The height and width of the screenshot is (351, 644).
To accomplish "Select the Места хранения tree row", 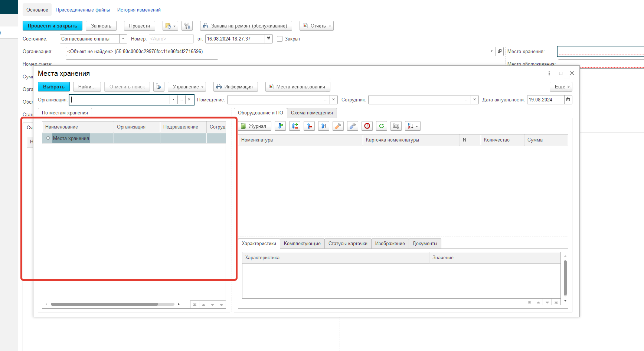I will pyautogui.click(x=71, y=139).
